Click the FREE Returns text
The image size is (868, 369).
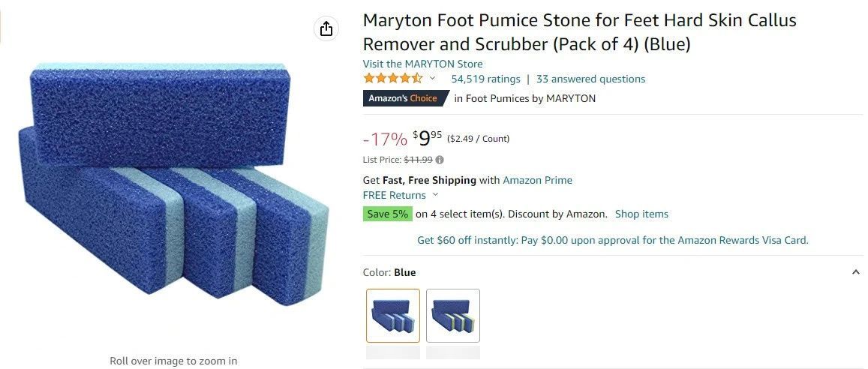[394, 195]
